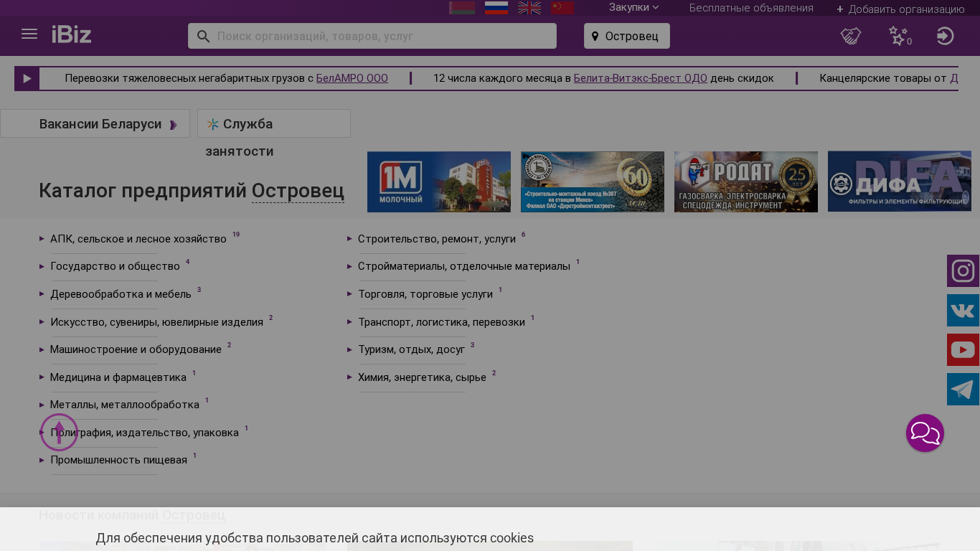Open Металлы, металлообработка category
980x551 pixels.
point(125,405)
